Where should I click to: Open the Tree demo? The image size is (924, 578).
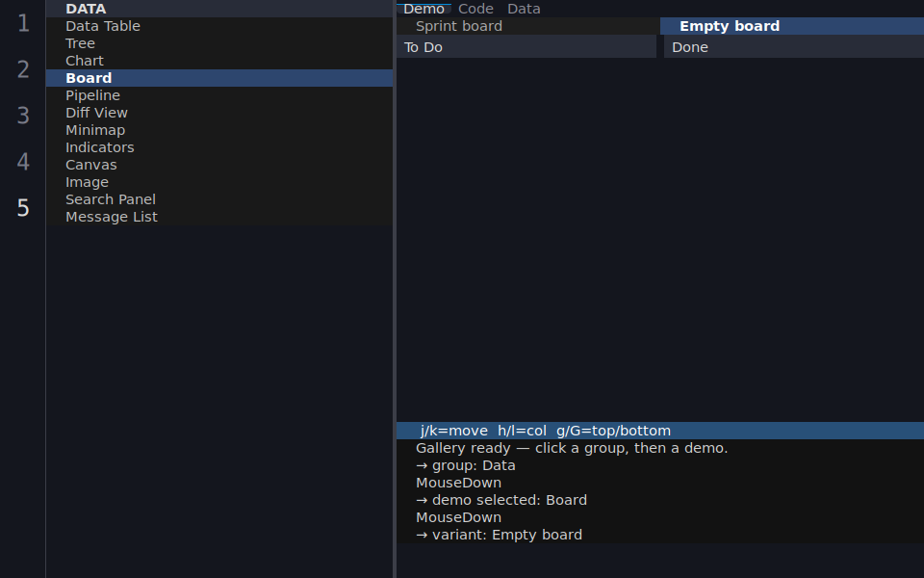tap(219, 43)
